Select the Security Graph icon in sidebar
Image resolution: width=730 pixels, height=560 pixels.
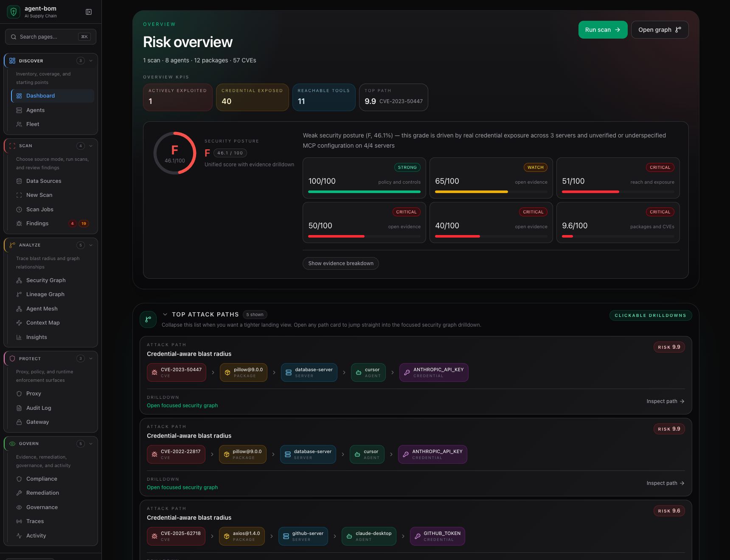click(19, 280)
